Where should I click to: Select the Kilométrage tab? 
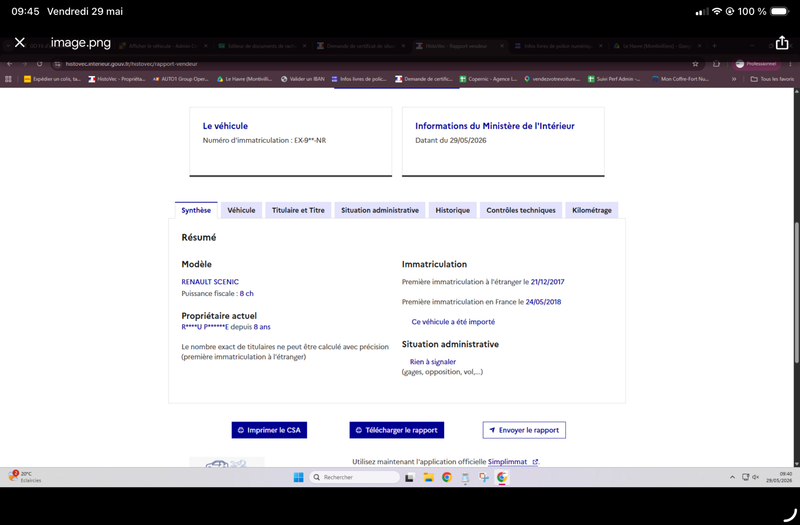pos(592,210)
